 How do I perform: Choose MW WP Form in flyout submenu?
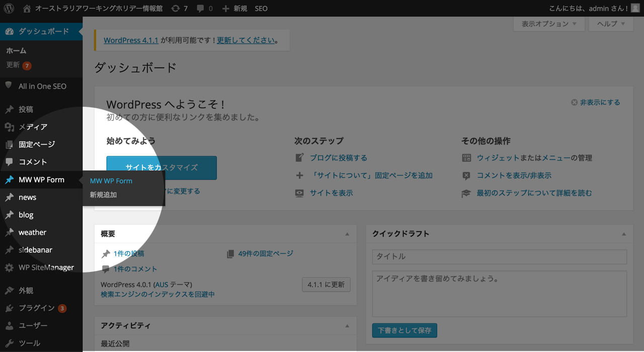click(x=111, y=181)
